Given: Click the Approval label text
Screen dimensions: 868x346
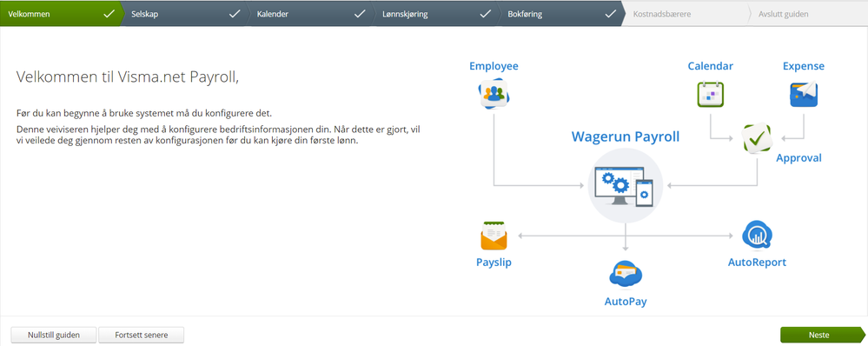Looking at the screenshot, I should 798,158.
